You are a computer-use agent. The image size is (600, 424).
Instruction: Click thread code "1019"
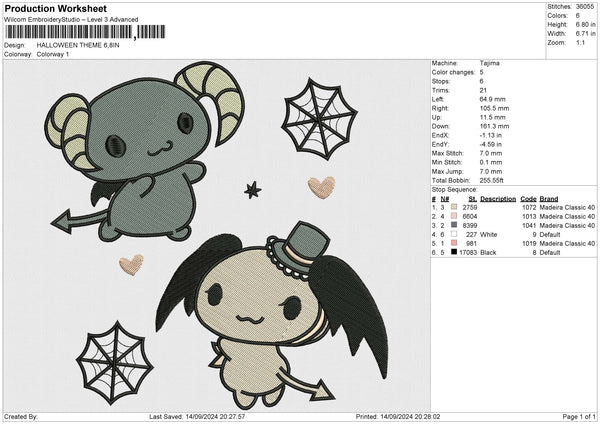tap(529, 244)
